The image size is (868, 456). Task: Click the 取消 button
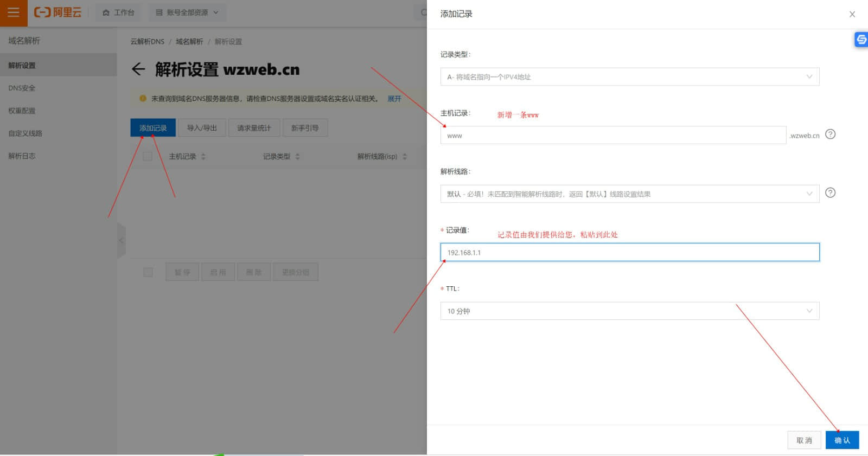point(804,440)
